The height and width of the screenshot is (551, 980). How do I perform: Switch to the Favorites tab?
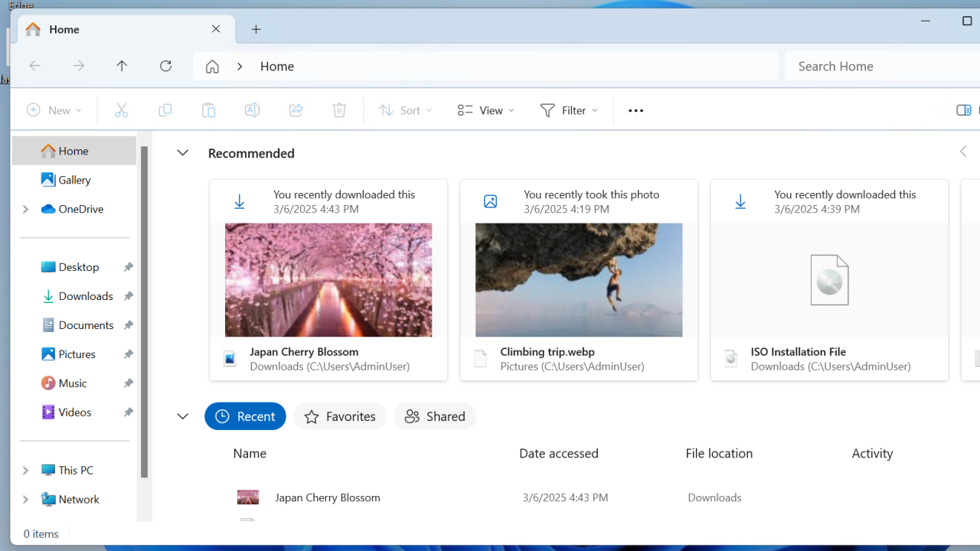tap(340, 416)
